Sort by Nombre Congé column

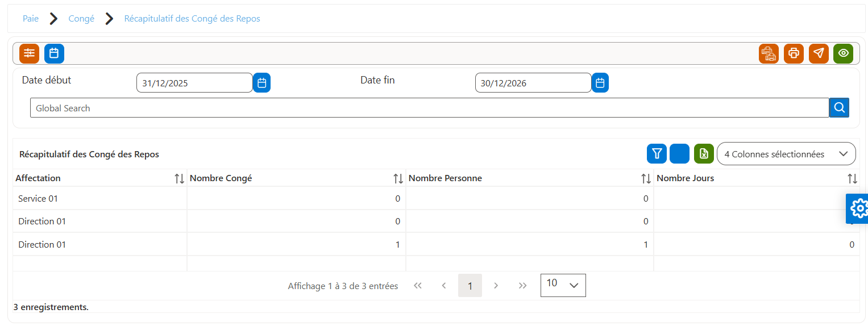398,178
